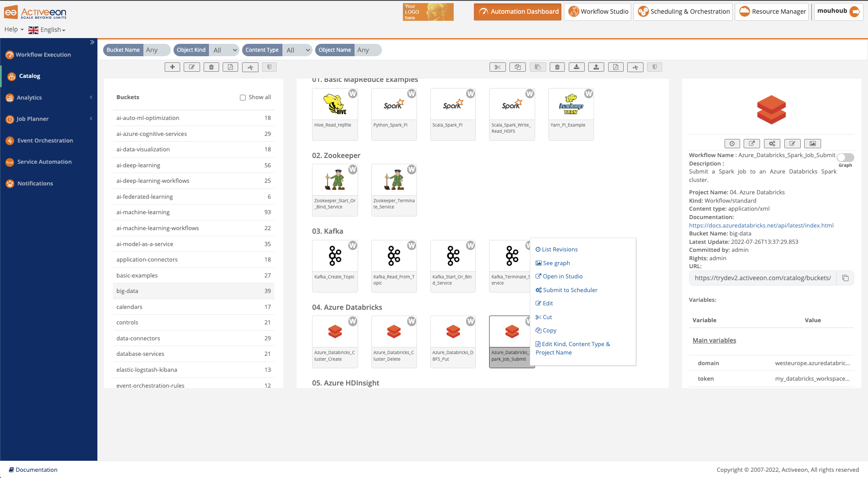This screenshot has height=478, width=868.
Task: Open Workflow Studio portal
Action: point(598,12)
